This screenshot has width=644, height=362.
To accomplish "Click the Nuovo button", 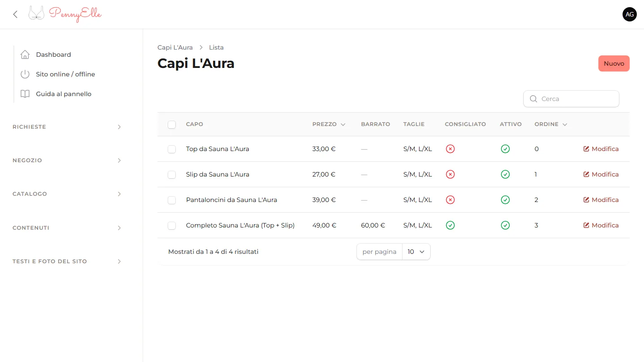I will click(x=614, y=63).
